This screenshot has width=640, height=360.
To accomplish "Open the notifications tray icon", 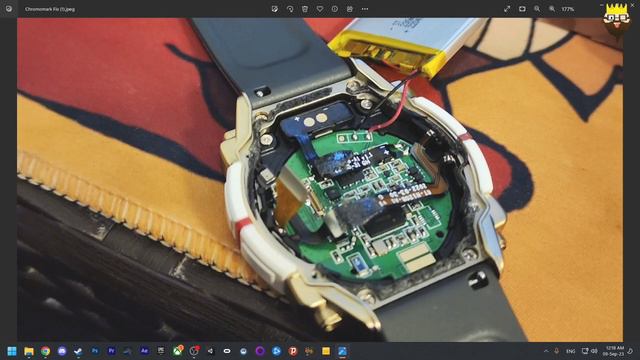I will (631, 351).
